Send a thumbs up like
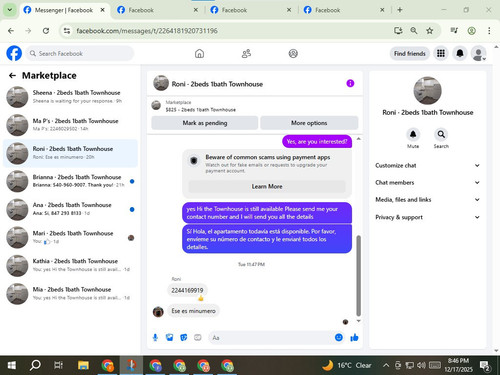Screen dimensions: 500x375 (x=354, y=338)
